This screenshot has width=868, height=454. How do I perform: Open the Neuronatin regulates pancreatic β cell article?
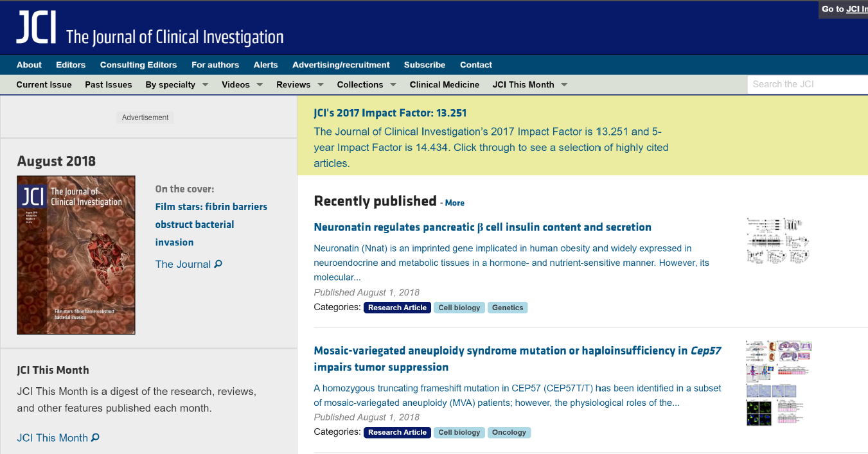[483, 227]
